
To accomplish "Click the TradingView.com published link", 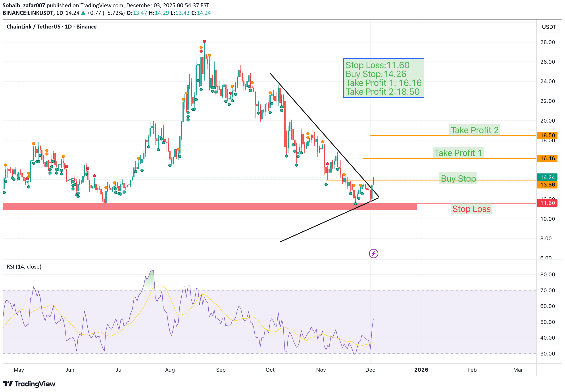I will 103,5.
